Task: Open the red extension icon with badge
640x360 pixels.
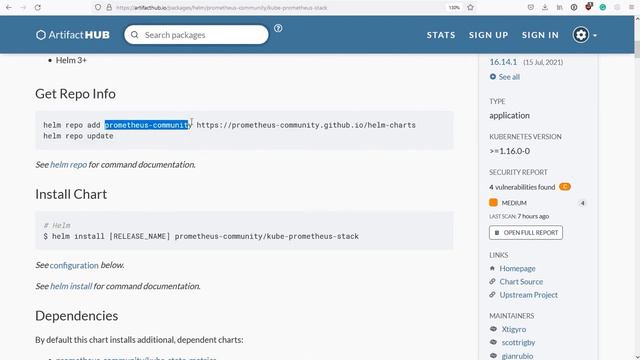Action: 589,7
